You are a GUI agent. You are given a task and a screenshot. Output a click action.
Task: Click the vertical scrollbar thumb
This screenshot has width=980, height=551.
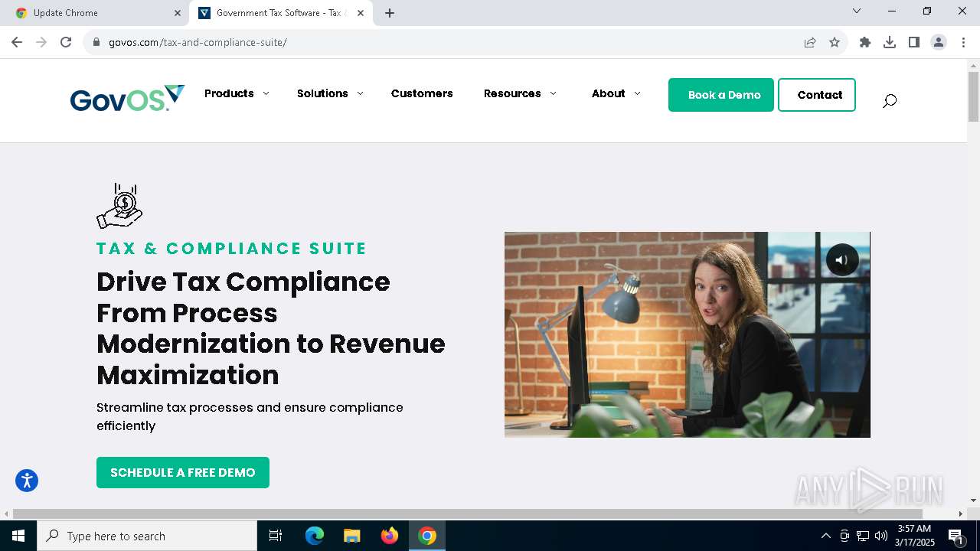973,96
